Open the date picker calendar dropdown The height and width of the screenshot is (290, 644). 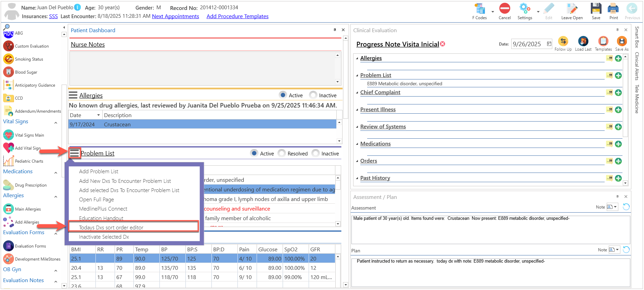(x=549, y=44)
